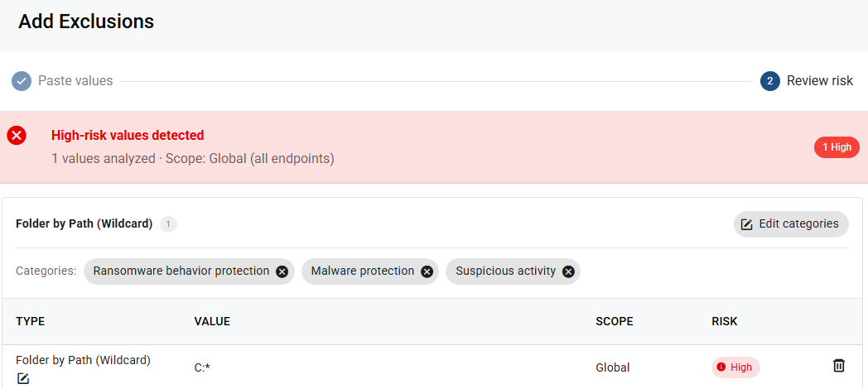
Task: Click the step 2 number circle
Action: (x=770, y=81)
